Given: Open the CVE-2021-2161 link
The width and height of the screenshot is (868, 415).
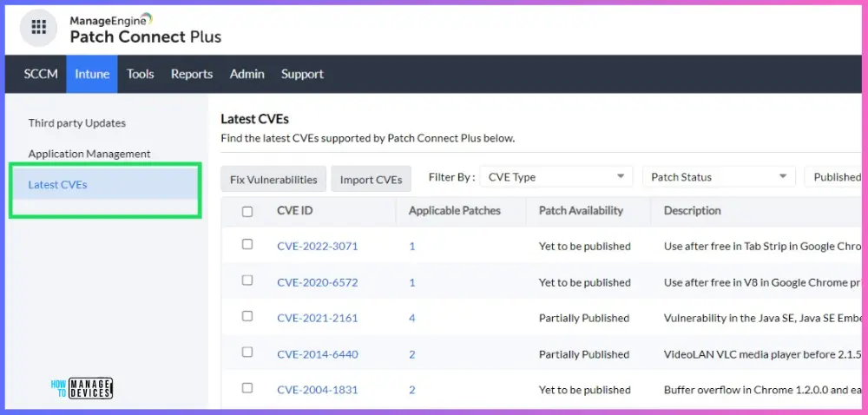Looking at the screenshot, I should click(317, 318).
